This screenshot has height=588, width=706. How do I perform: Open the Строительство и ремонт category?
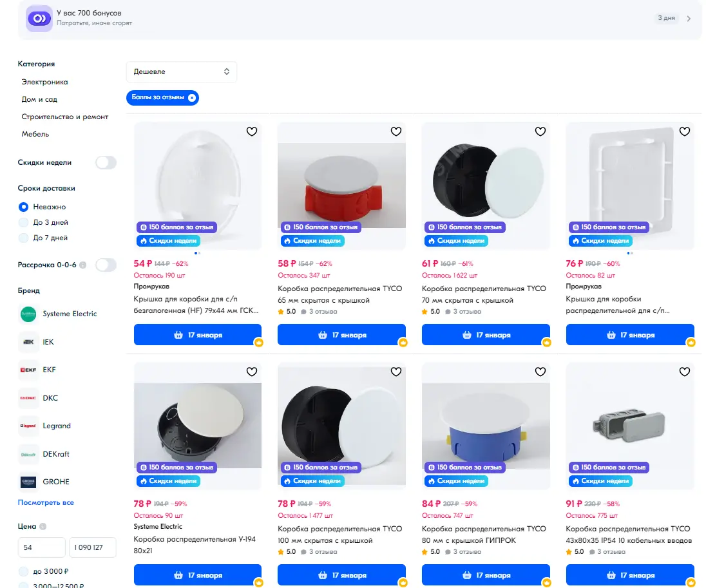click(65, 117)
